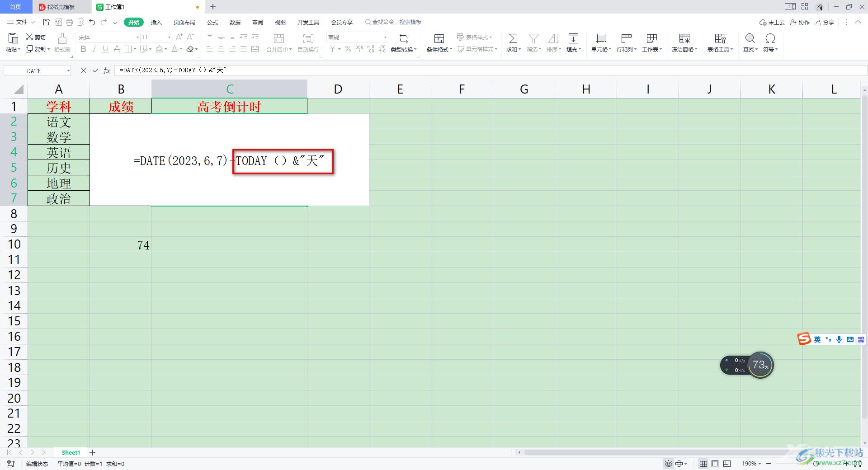This screenshot has width=868, height=470.
Task: Click the Freeze Panes icon
Action: tap(684, 38)
